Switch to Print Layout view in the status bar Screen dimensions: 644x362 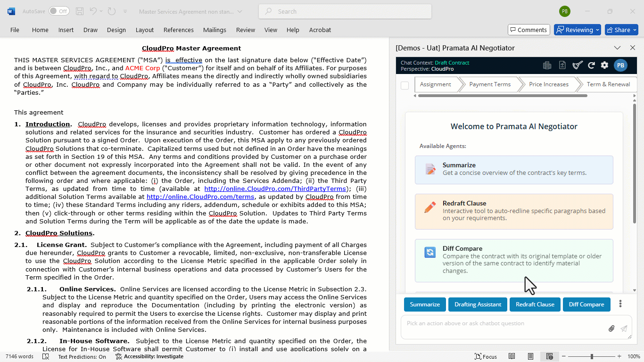click(x=530, y=356)
